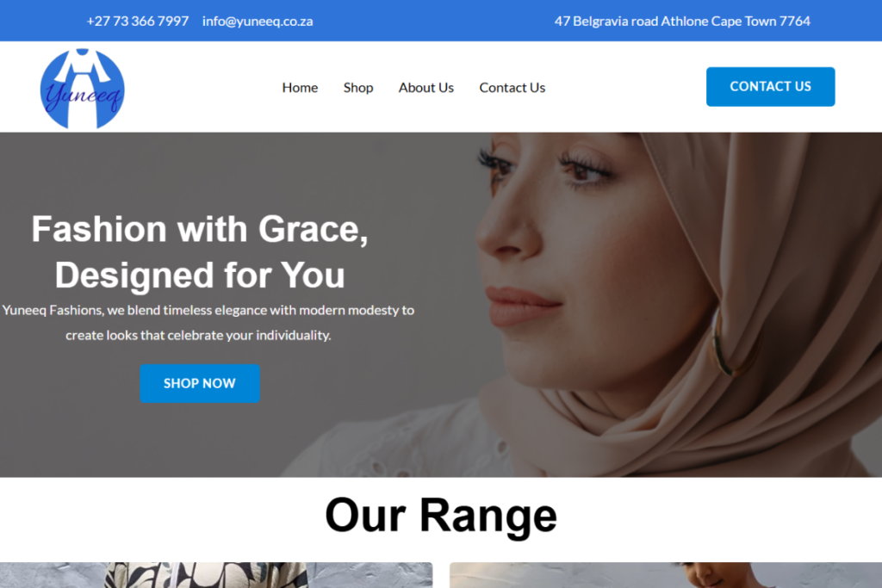Click the white dress figure atop the logo
The height and width of the screenshot is (588, 882).
[83, 64]
